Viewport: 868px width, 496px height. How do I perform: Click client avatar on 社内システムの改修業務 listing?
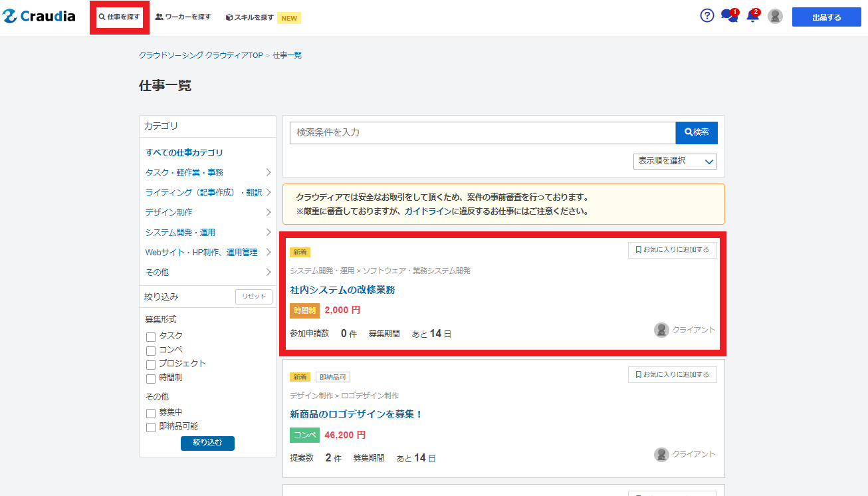[x=661, y=330]
